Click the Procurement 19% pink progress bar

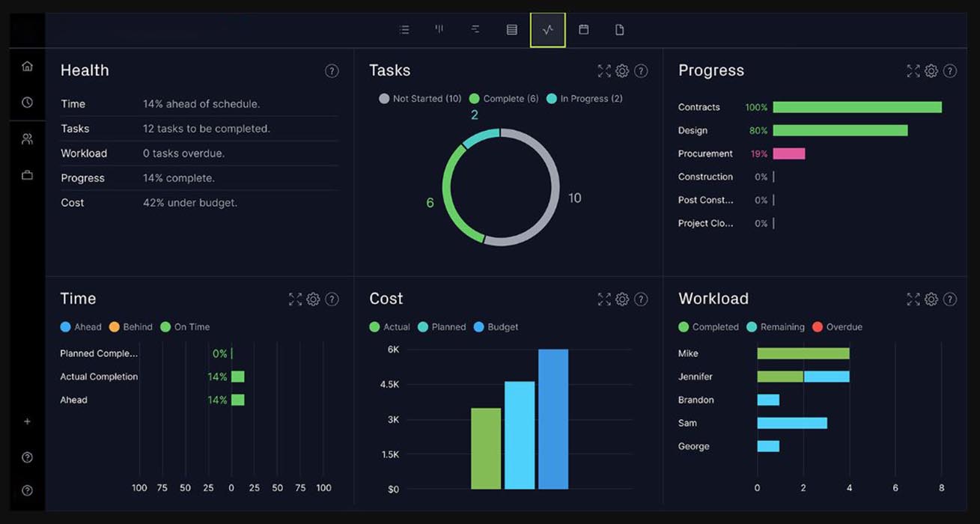[789, 153]
